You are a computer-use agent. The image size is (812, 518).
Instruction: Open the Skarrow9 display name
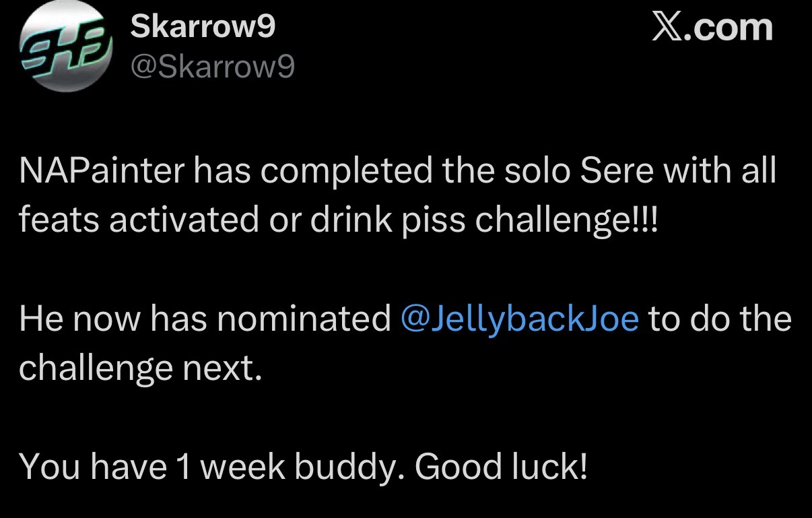point(203,27)
